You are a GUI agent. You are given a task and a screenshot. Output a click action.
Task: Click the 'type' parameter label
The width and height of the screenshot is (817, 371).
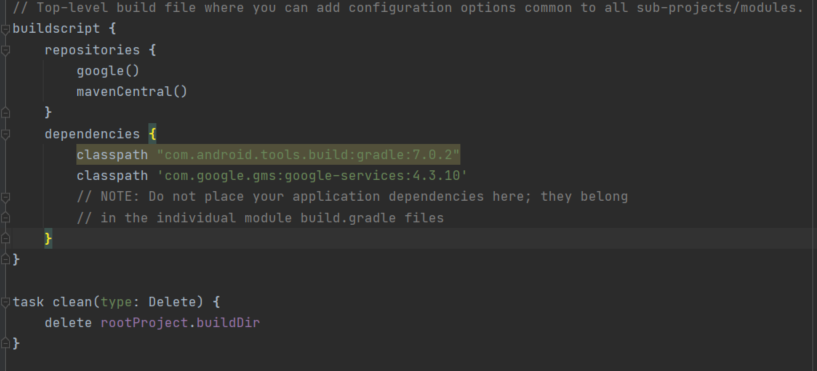pos(116,302)
